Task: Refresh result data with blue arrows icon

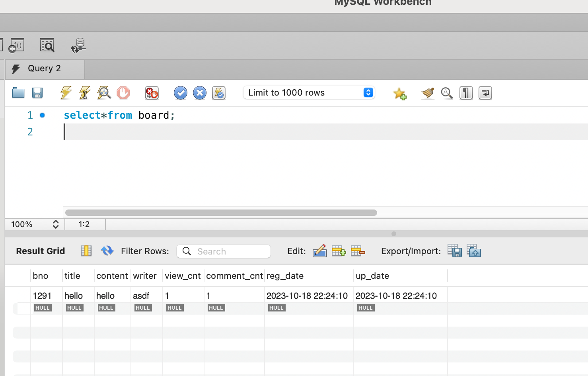Action: point(107,251)
